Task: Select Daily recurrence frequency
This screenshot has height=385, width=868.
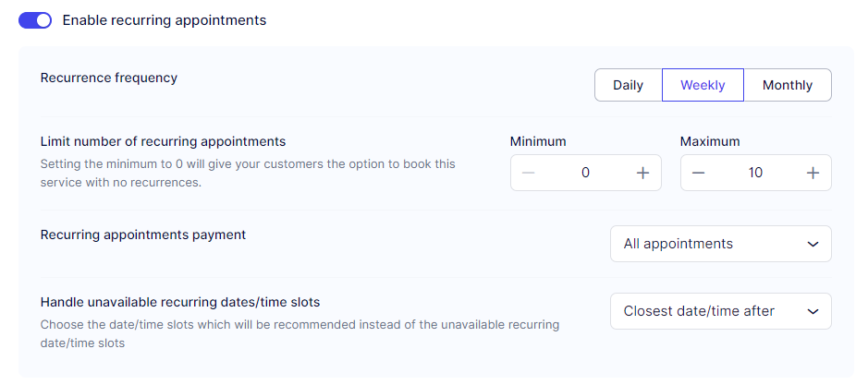Action: click(628, 85)
